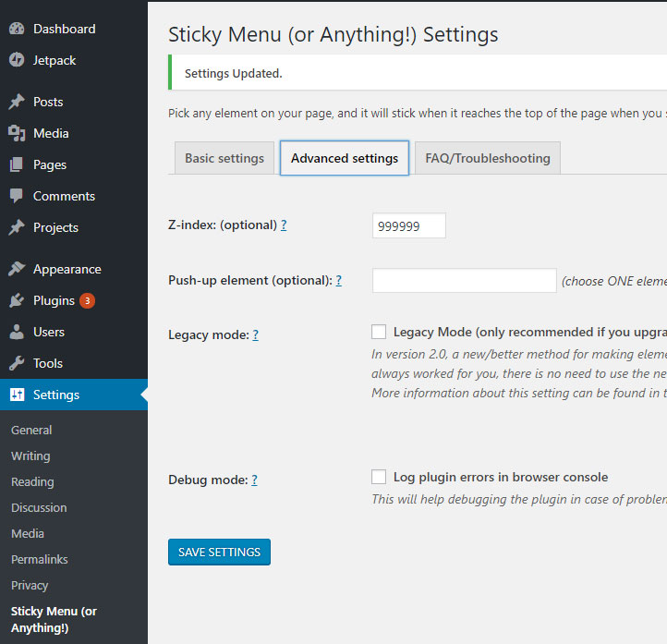
Task: Click the Save Settings button
Action: pos(219,553)
